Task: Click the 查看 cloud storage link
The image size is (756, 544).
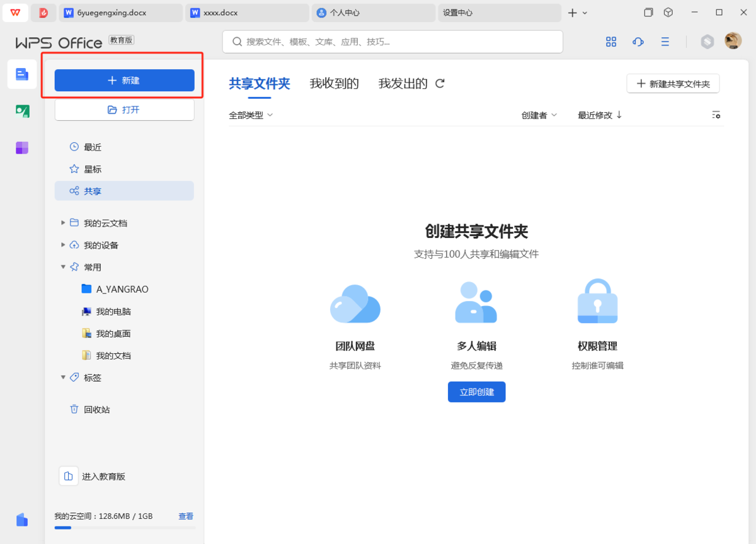Action: pyautogui.click(x=186, y=516)
